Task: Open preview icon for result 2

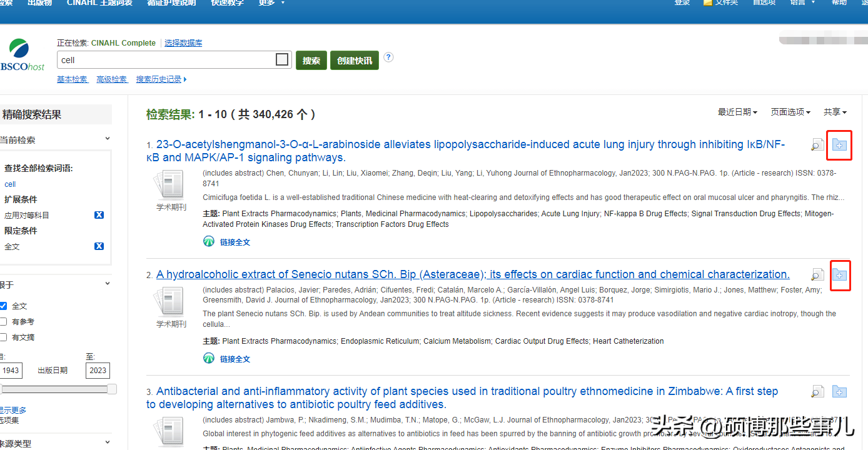Action: tap(817, 275)
